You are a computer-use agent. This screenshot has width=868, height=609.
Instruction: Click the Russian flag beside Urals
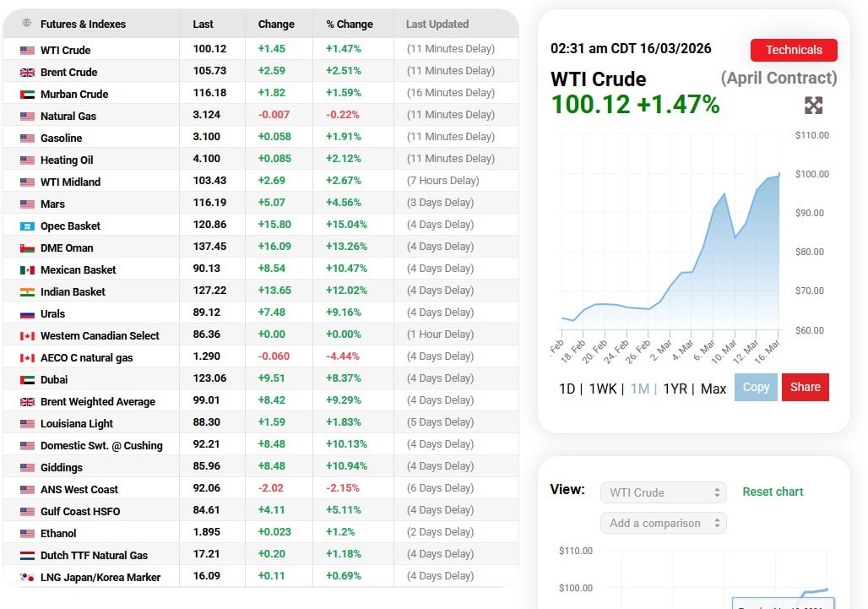pyautogui.click(x=27, y=314)
